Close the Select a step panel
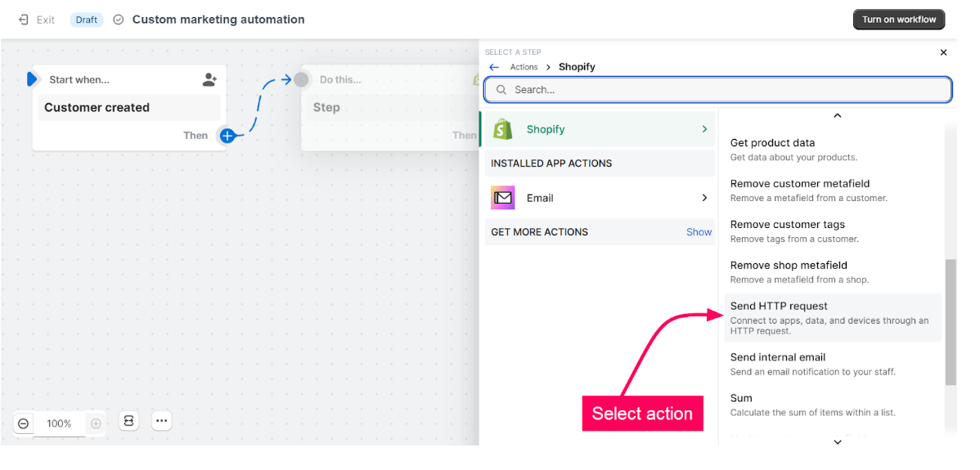Image resolution: width=980 pixels, height=470 pixels. point(943,52)
